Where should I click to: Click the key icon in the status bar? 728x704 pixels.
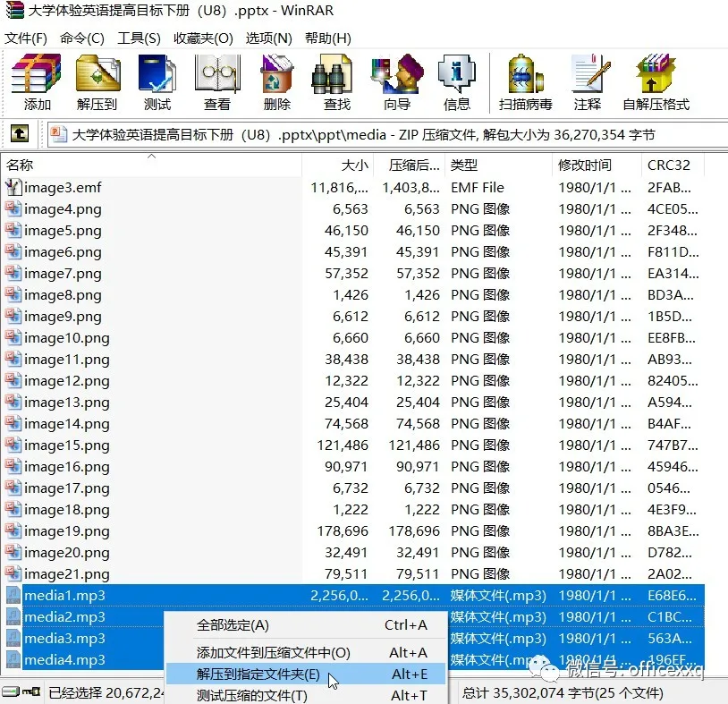coord(31,692)
